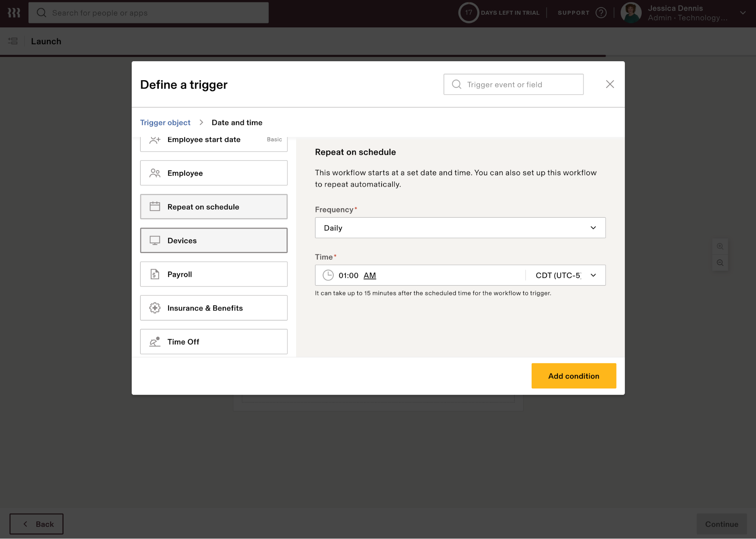Viewport: 756px width, 539px height.
Task: Click the Continue navigation link
Action: click(x=721, y=524)
